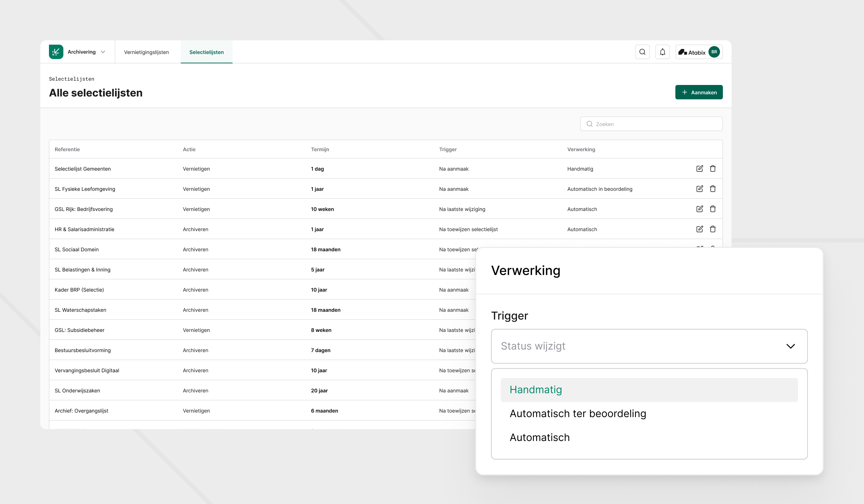Open the Selectielijsten tab
This screenshot has height=504, width=864.
click(206, 52)
